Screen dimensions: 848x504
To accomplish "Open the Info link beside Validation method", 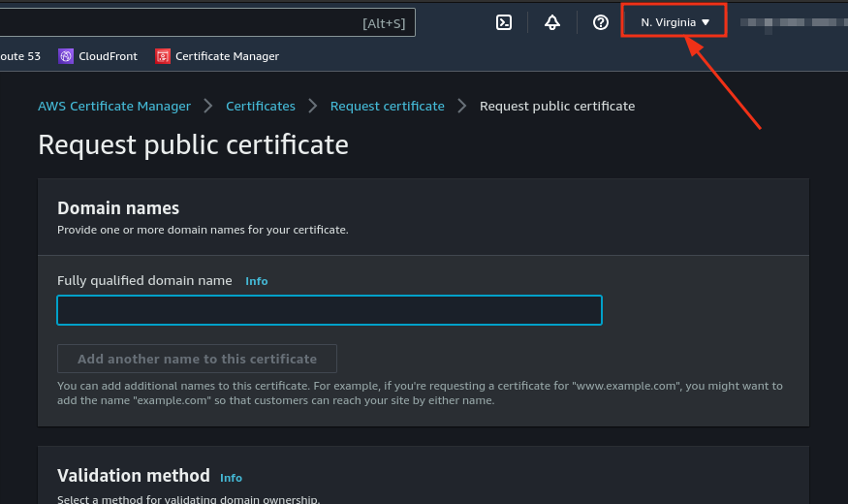I will coord(231,478).
